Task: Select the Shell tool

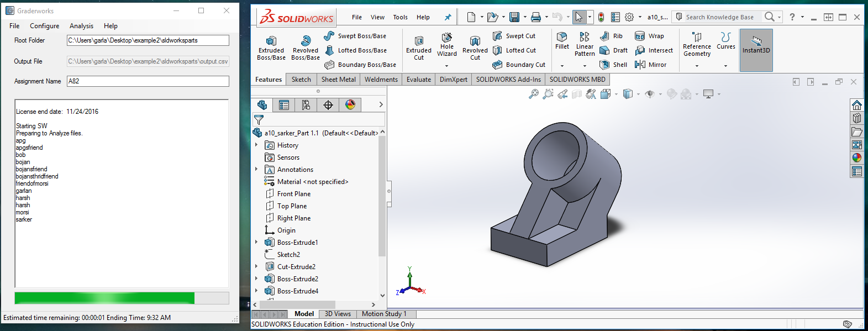Action: tap(613, 65)
